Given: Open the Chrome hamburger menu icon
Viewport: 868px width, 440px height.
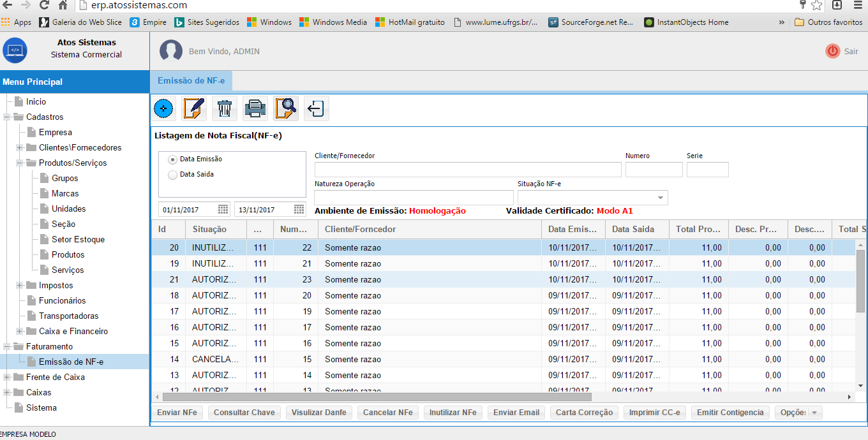Looking at the screenshot, I should 858,5.
